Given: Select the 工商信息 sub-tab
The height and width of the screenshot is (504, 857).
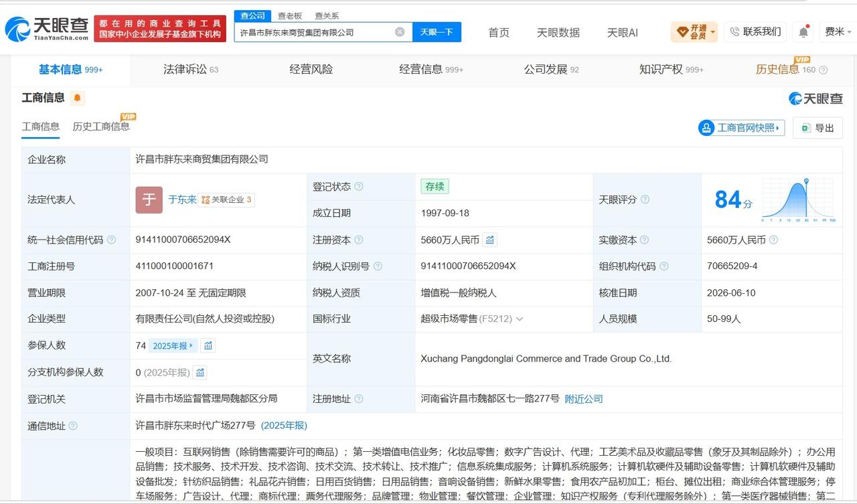Looking at the screenshot, I should coord(41,127).
